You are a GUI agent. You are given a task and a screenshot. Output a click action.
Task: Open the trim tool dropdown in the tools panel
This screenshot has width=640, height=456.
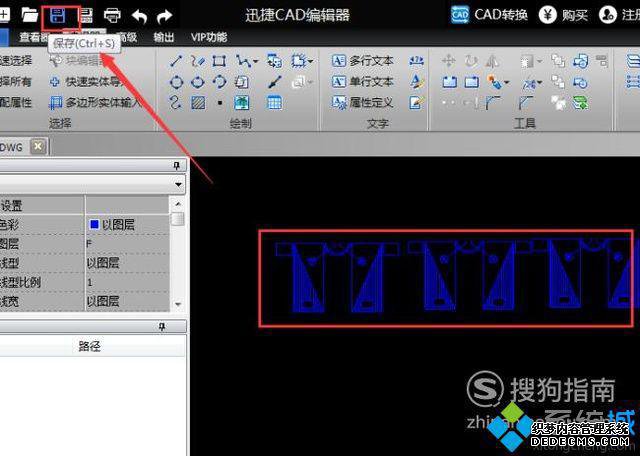click(539, 82)
